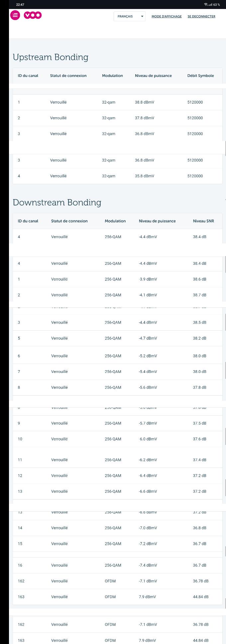Select the 38.8 dBmV upstream power value
Image resolution: width=226 pixels, height=644 pixels.
[145, 102]
